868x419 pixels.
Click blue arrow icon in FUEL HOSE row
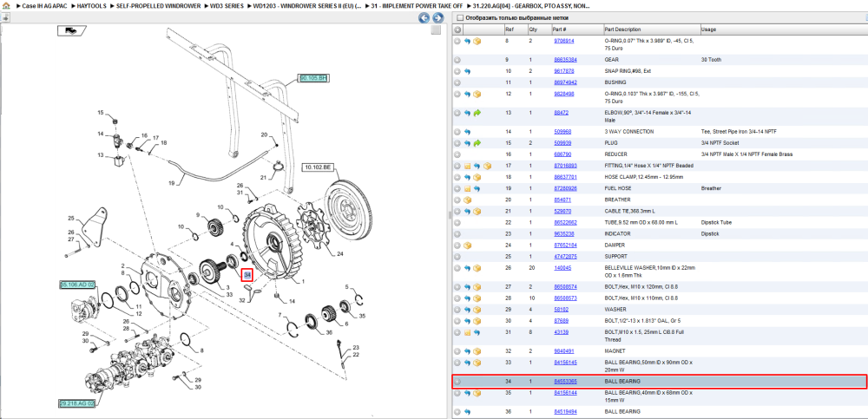(477, 189)
